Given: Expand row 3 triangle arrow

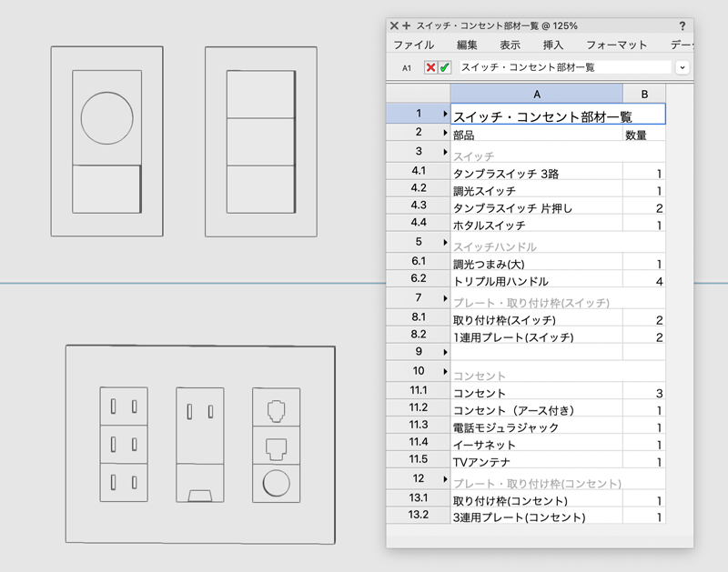Looking at the screenshot, I should tap(445, 152).
